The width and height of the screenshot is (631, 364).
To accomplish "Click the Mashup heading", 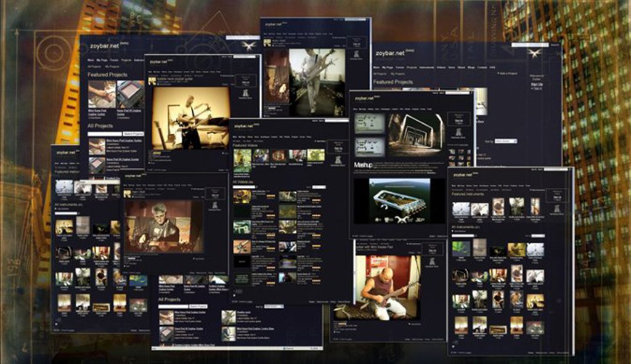I will (x=363, y=166).
